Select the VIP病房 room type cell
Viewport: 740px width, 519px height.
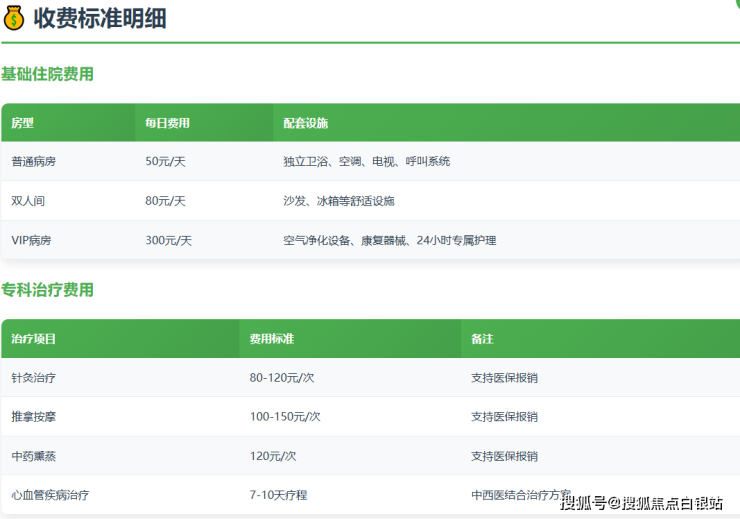point(31,240)
